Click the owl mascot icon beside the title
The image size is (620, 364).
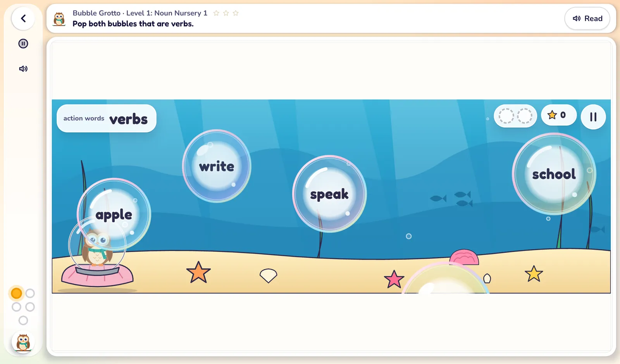[x=59, y=19]
